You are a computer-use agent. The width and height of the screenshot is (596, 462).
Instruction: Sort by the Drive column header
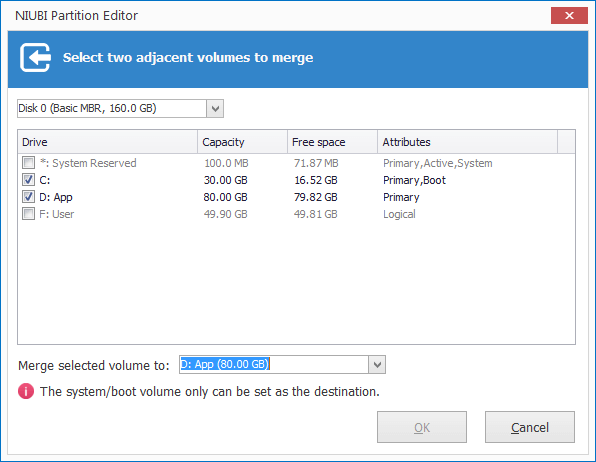(x=108, y=142)
